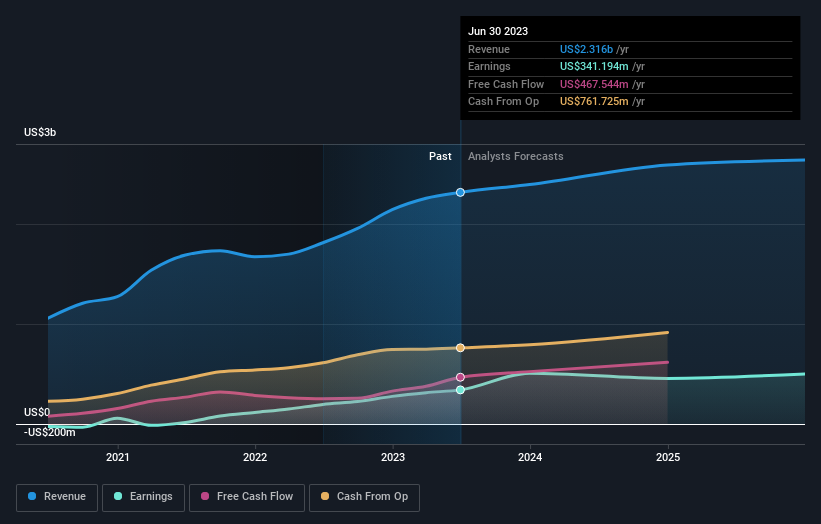Click the US$3b y-axis label
Image resolution: width=821 pixels, height=524 pixels.
pyautogui.click(x=40, y=132)
